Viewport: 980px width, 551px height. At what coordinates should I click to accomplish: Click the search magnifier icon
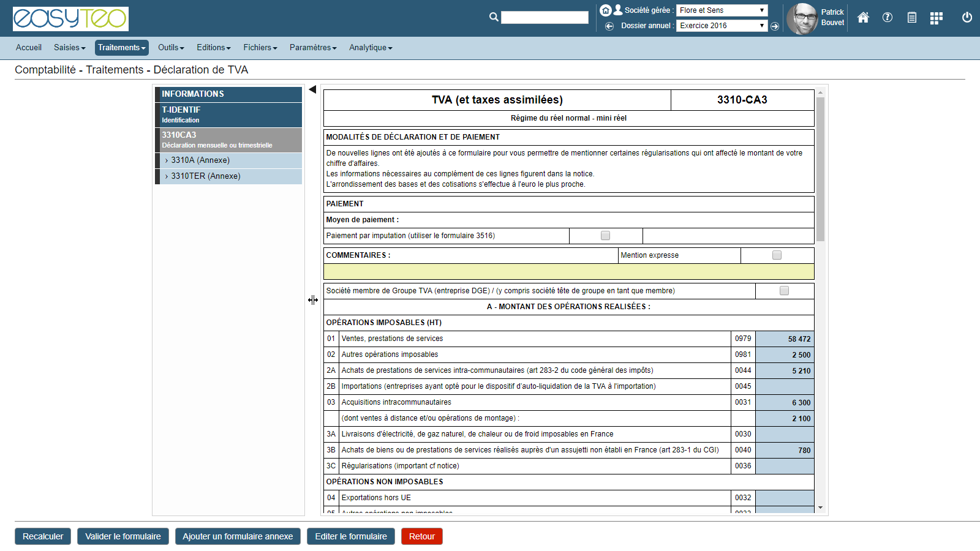tap(494, 17)
